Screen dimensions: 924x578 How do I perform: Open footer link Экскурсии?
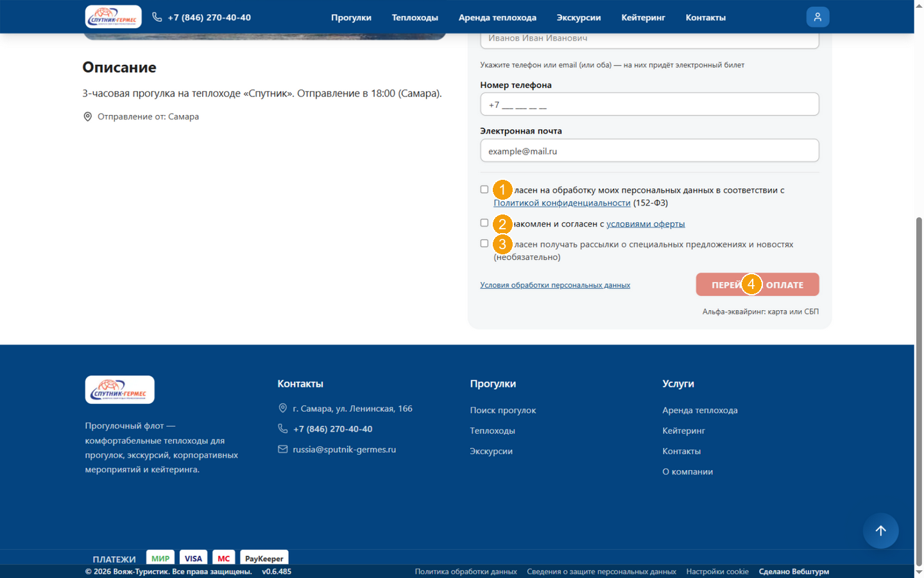(491, 451)
